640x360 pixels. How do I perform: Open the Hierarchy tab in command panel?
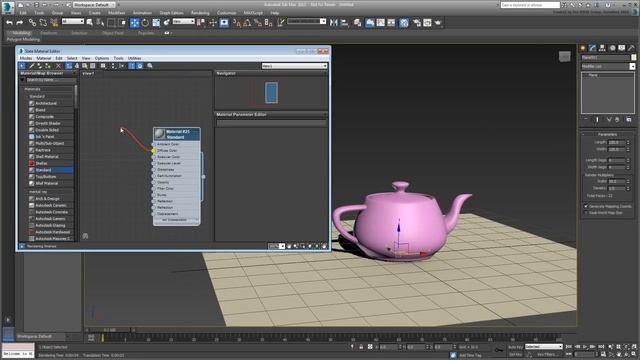coord(602,48)
